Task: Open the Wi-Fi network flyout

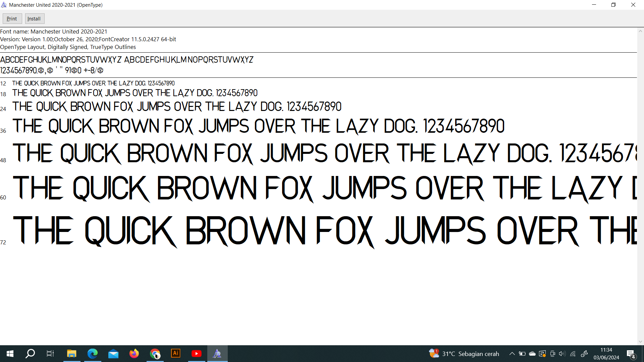Action: (x=573, y=354)
